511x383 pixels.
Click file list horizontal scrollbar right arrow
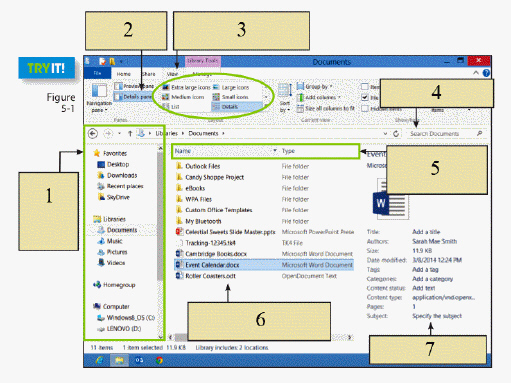(x=349, y=337)
